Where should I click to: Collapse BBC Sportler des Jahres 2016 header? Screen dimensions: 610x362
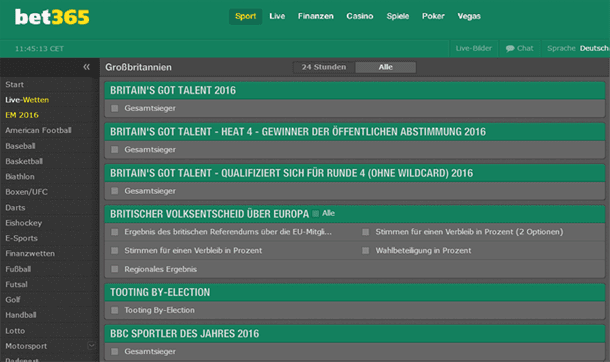355,333
